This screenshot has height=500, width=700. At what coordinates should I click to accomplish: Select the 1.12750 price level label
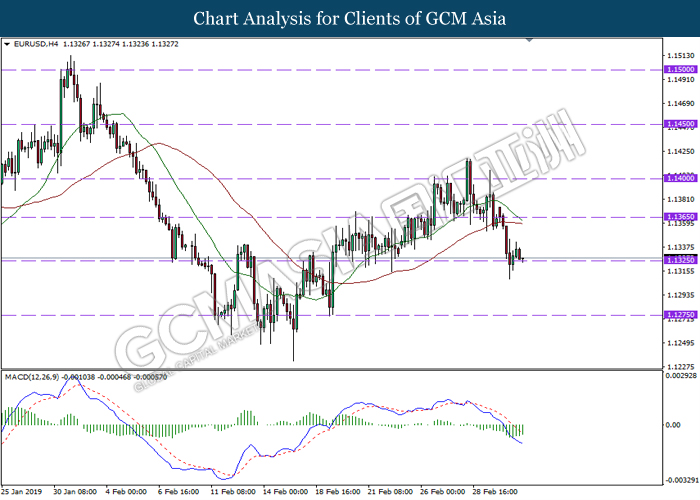coord(680,315)
